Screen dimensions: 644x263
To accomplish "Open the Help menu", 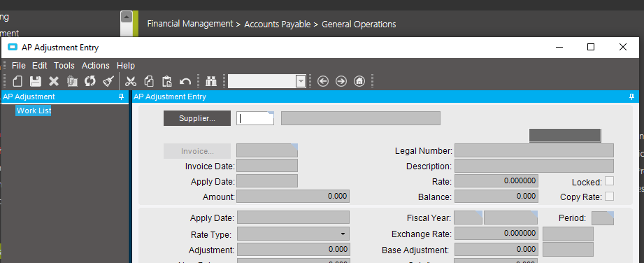I will 126,65.
